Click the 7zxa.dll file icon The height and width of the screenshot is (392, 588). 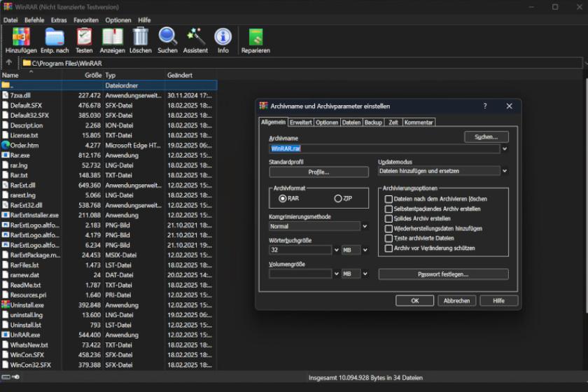6,95
